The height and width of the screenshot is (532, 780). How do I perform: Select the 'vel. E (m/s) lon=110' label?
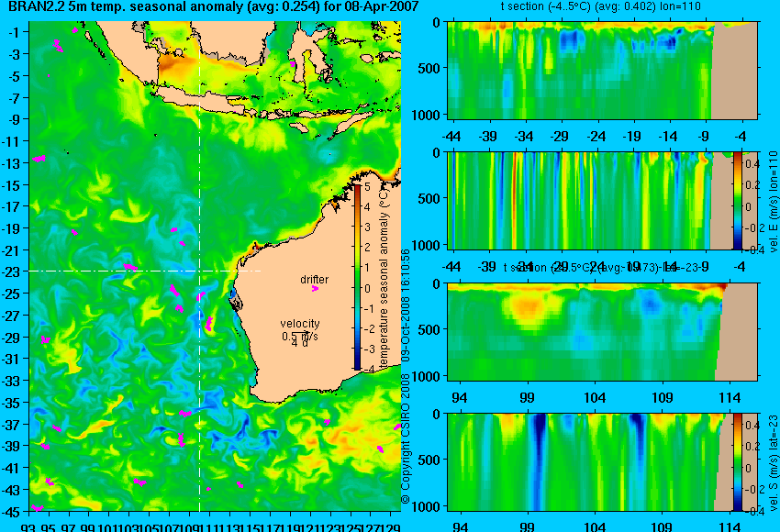pos(773,203)
